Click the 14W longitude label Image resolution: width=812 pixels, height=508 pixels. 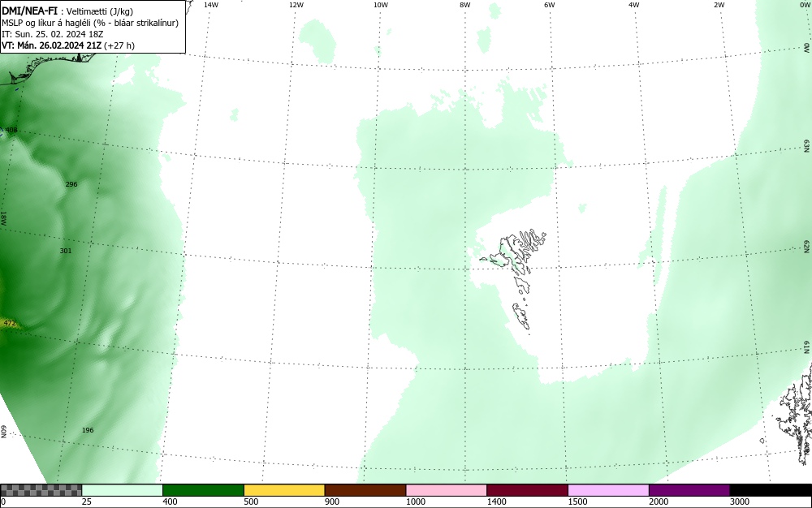pos(211,5)
